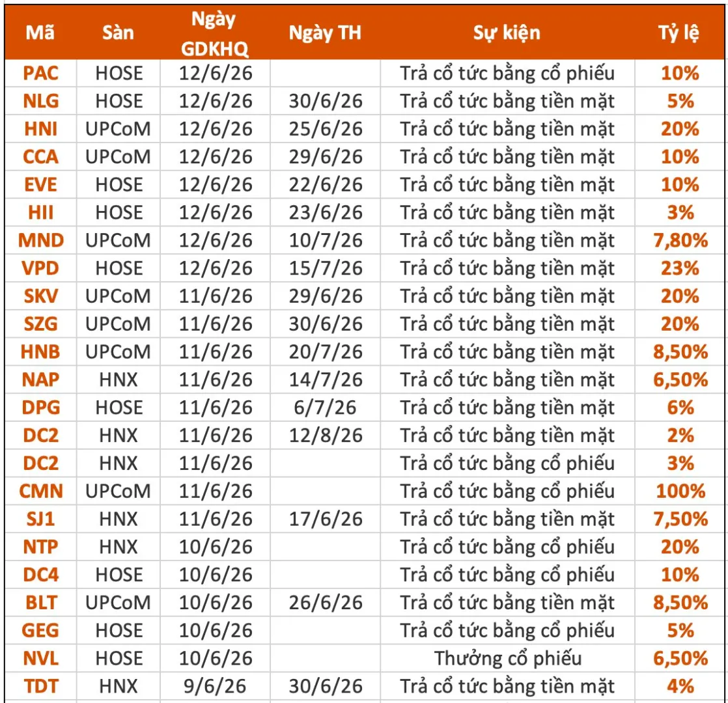Select the DPG 6/7/26 date cell
The width and height of the screenshot is (728, 703).
(x=326, y=407)
